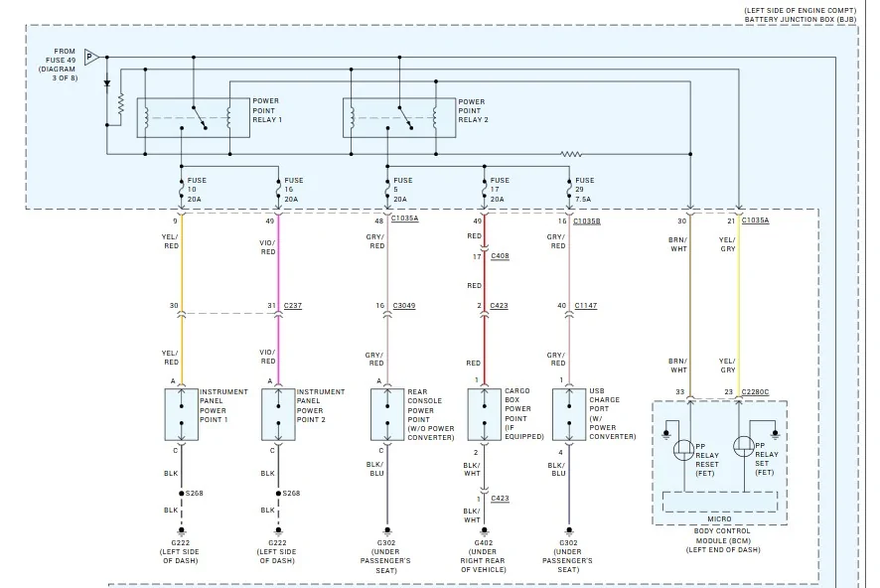Click the resistor symbol on the lower bus line
The image size is (880, 588).
tap(571, 154)
